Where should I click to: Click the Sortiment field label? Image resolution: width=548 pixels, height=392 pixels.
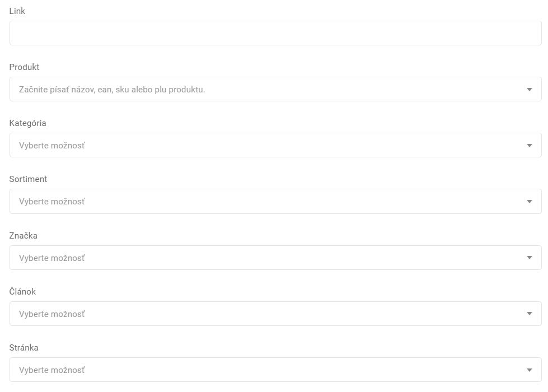pyautogui.click(x=28, y=179)
